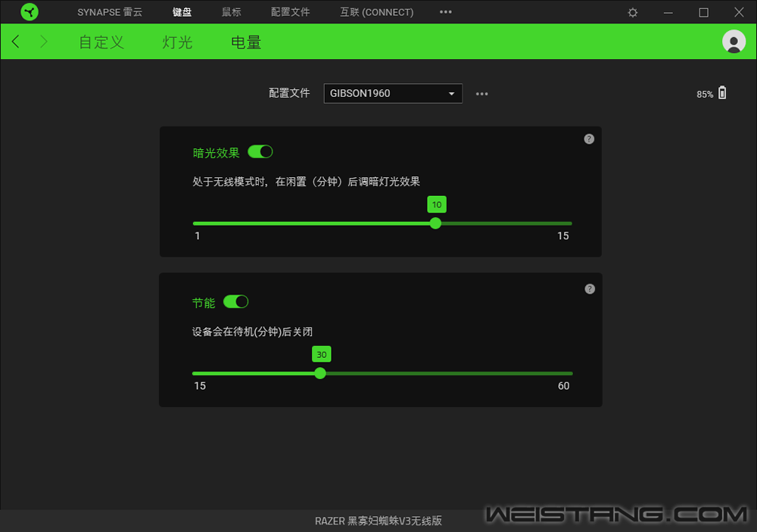The height and width of the screenshot is (532, 757).
Task: Click the 暗光效果 label
Action: pyautogui.click(x=216, y=153)
